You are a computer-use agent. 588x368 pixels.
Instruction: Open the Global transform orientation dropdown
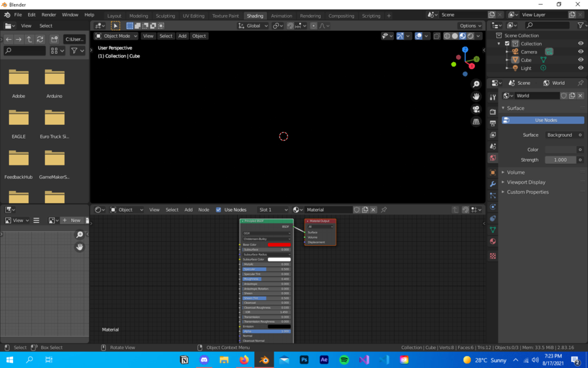[253, 26]
